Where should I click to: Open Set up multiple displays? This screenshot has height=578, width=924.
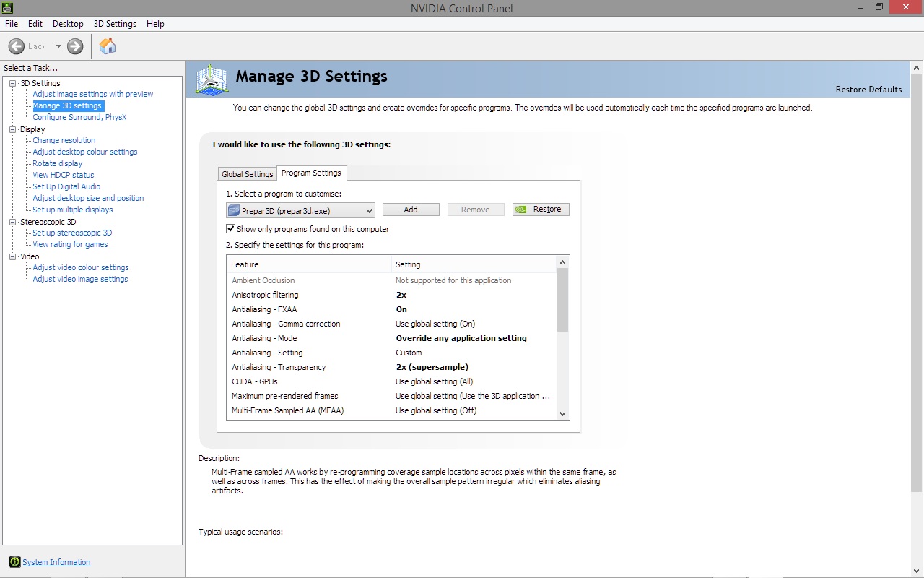pyautogui.click(x=73, y=210)
